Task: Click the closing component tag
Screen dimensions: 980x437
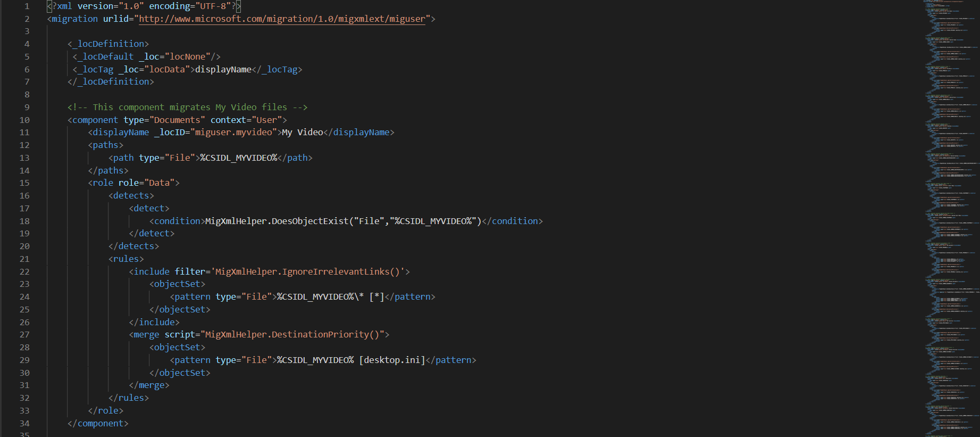Action: point(98,424)
